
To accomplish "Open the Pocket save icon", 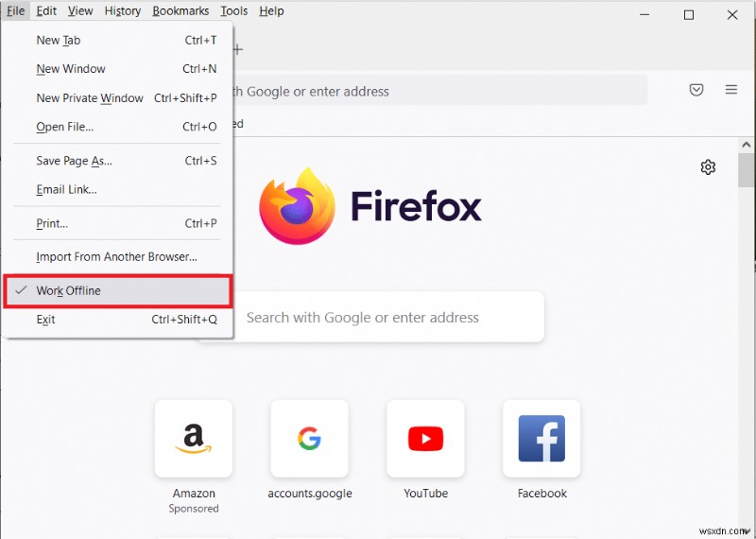I will pos(696,90).
